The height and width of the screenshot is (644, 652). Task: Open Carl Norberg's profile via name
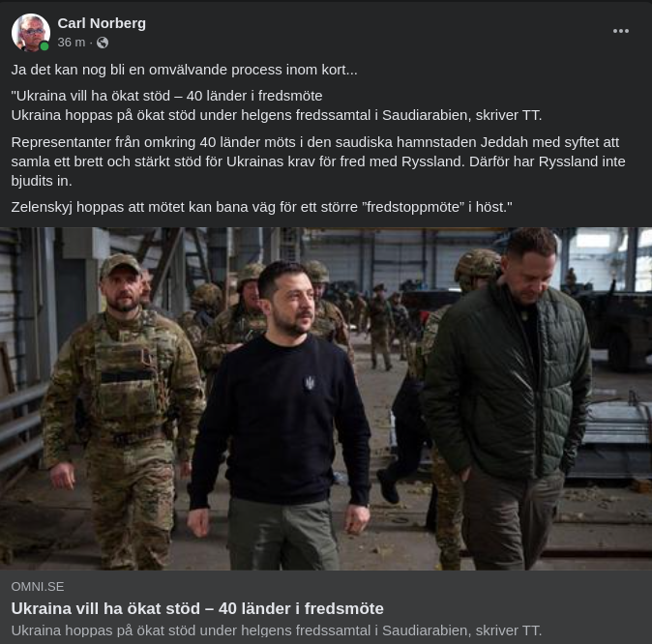(102, 23)
